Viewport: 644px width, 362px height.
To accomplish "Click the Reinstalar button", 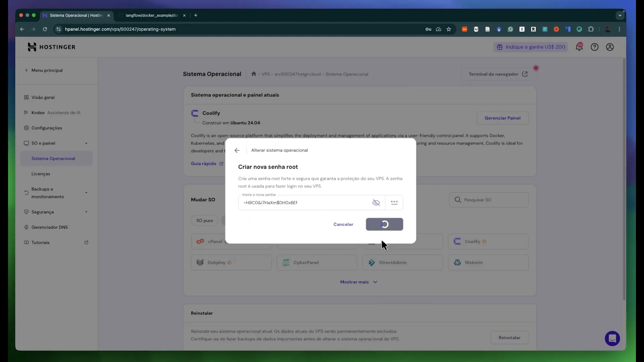I will [509, 338].
